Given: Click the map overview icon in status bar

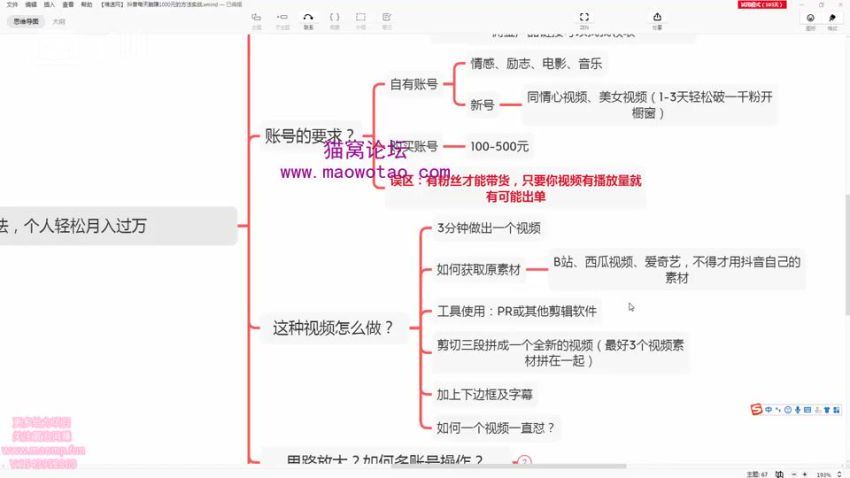Looking at the screenshot, I should 780,474.
